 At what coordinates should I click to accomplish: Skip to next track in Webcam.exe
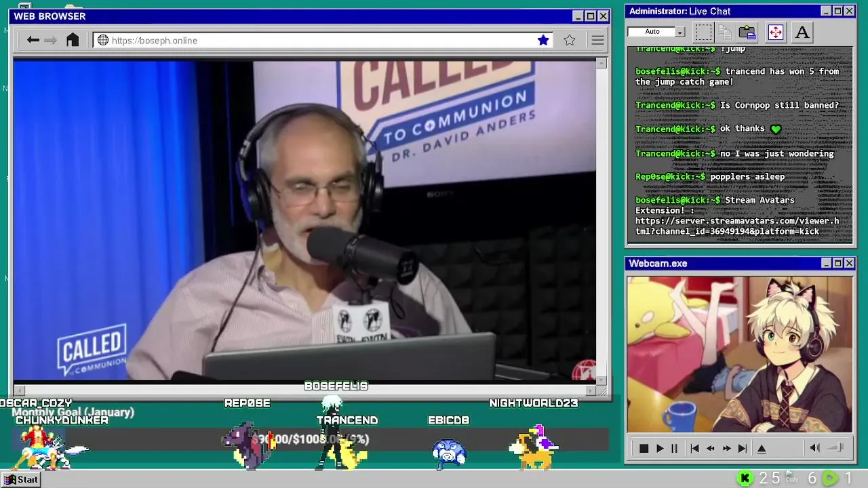(742, 448)
